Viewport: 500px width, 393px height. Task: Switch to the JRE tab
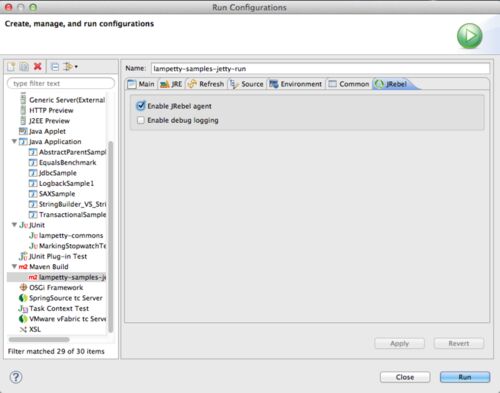(171, 84)
